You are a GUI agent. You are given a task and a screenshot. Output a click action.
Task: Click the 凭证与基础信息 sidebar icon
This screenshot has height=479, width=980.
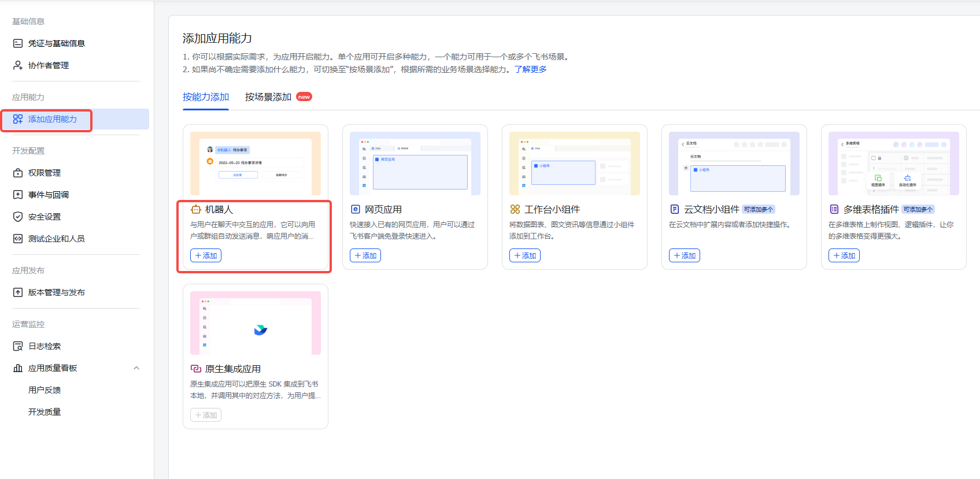click(x=18, y=43)
